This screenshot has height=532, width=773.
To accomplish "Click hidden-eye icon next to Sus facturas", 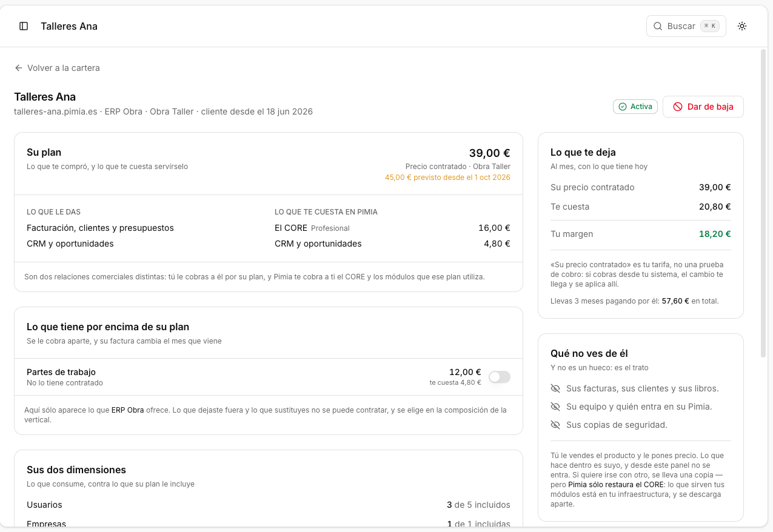I will pyautogui.click(x=555, y=388).
